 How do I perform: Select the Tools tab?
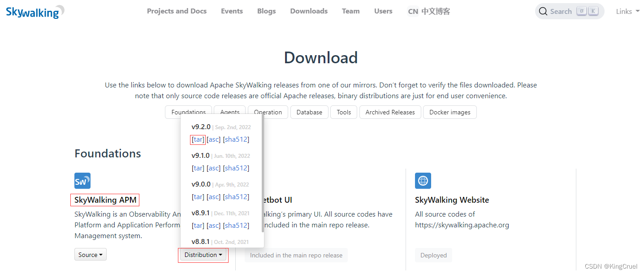coord(343,112)
